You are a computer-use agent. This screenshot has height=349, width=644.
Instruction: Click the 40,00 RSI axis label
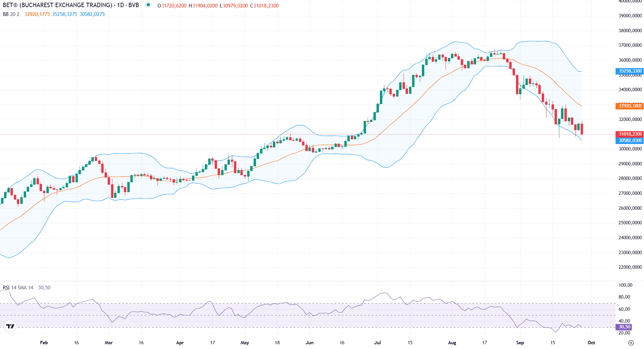tap(624, 321)
